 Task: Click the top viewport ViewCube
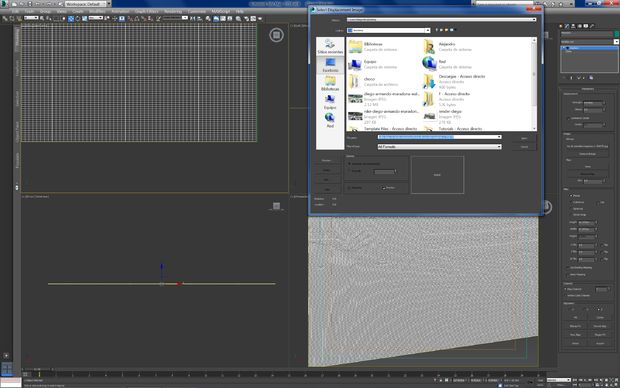276,35
